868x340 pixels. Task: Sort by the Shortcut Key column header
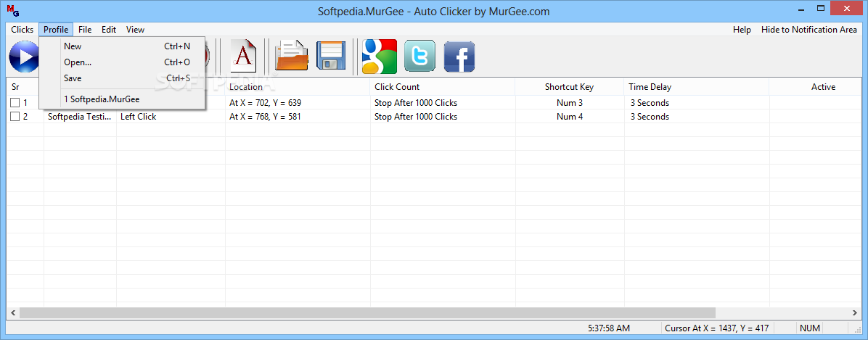(x=570, y=87)
